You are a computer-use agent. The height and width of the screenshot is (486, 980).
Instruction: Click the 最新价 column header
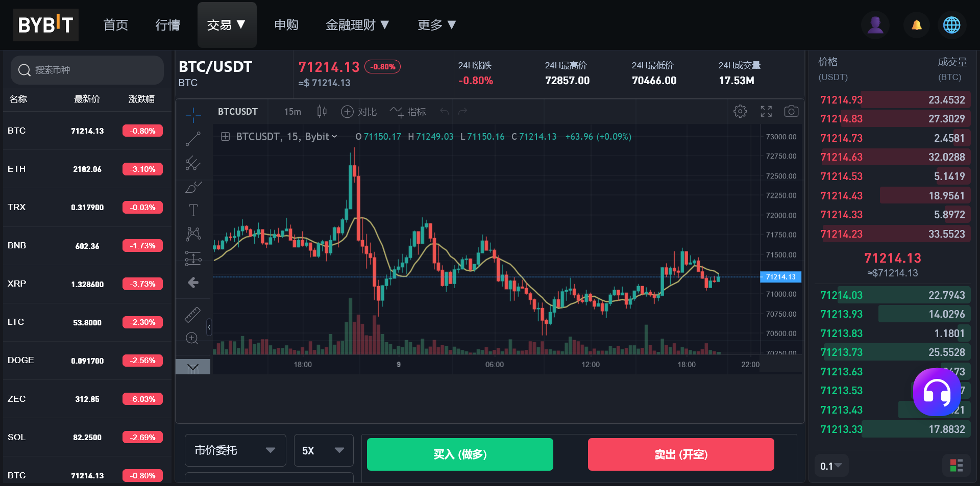coord(87,99)
